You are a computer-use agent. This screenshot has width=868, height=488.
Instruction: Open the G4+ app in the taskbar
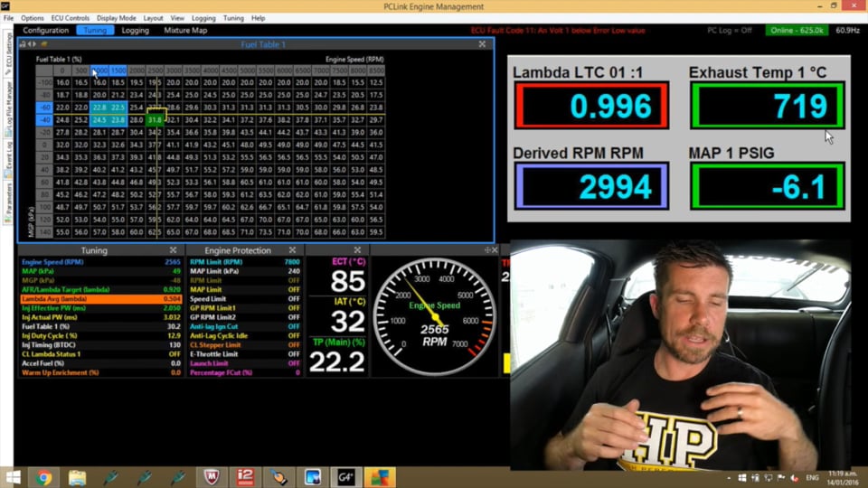(x=346, y=477)
